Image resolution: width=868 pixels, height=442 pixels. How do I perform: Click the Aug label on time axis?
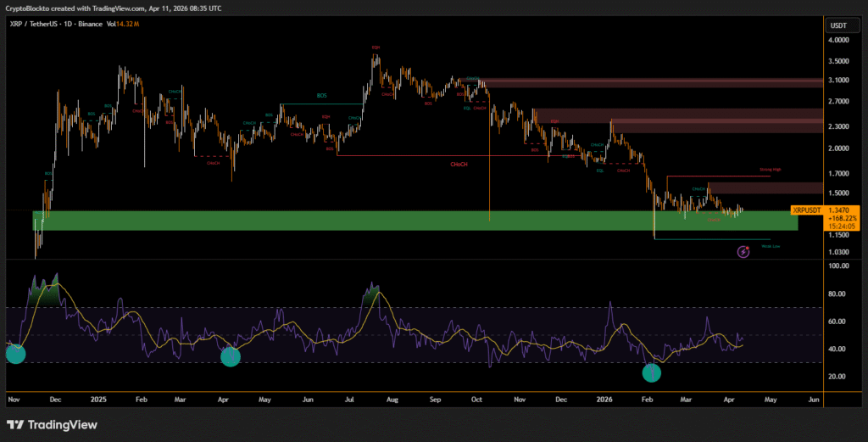pos(392,398)
